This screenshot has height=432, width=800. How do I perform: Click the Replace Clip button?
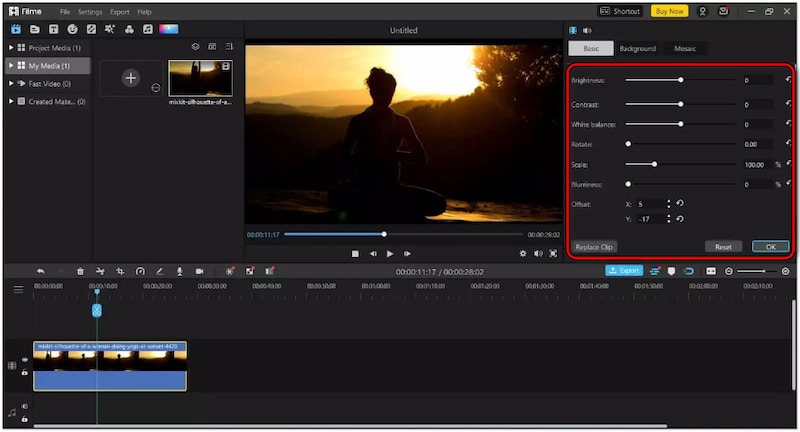(594, 246)
